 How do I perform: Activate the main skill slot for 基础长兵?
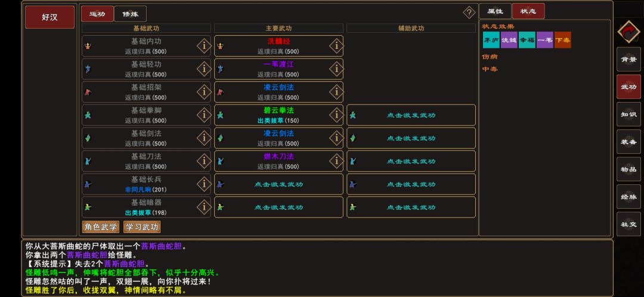tap(279, 184)
